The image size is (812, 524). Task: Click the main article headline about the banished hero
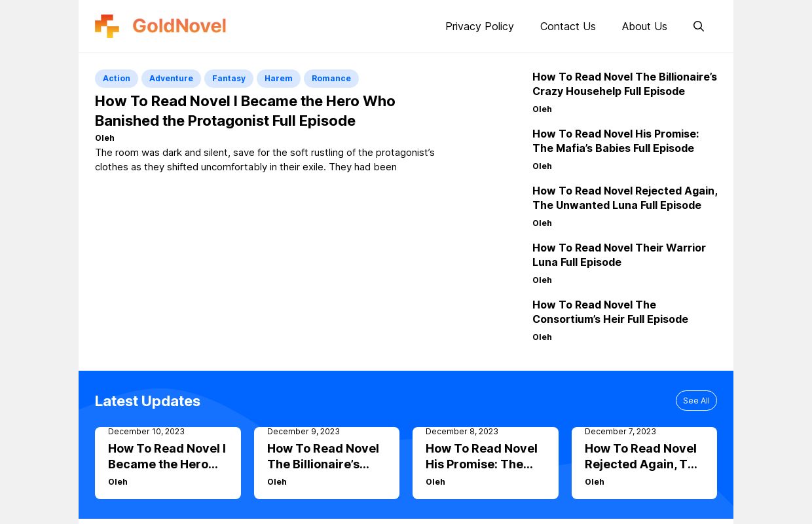click(245, 111)
